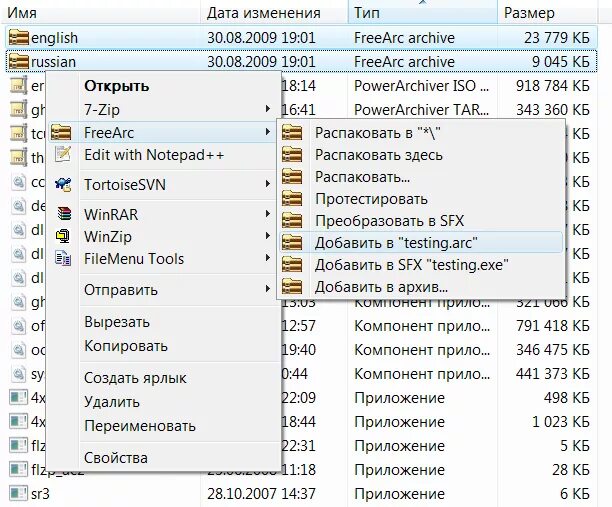The width and height of the screenshot is (612, 507).
Task: Click the icon next to Распаковать здесь
Action: click(x=292, y=155)
